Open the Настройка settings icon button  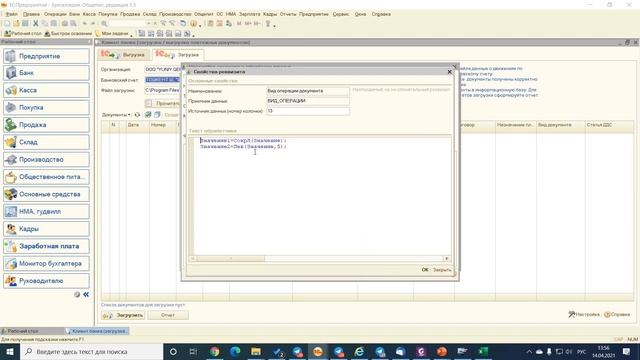[x=584, y=314]
